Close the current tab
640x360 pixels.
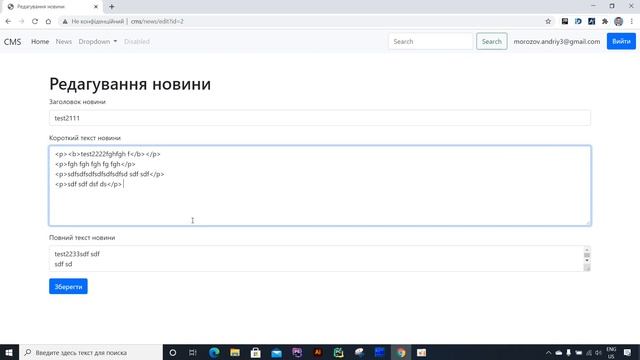(96, 7)
